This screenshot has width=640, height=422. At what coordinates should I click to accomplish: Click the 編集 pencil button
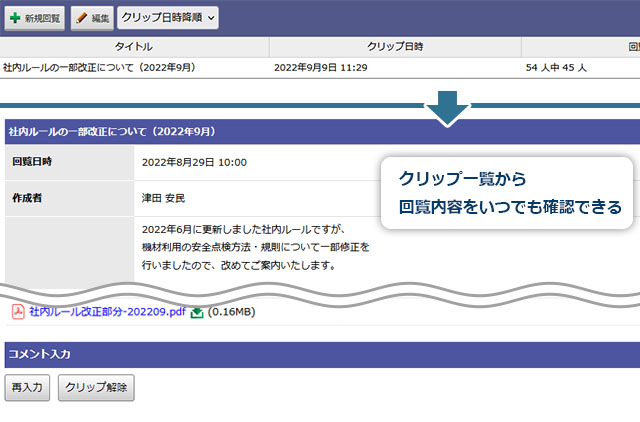[92, 18]
